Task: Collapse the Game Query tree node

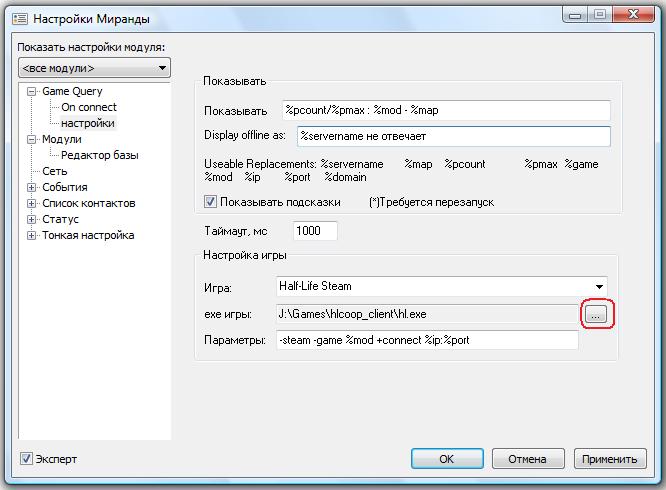Action: 31,91
